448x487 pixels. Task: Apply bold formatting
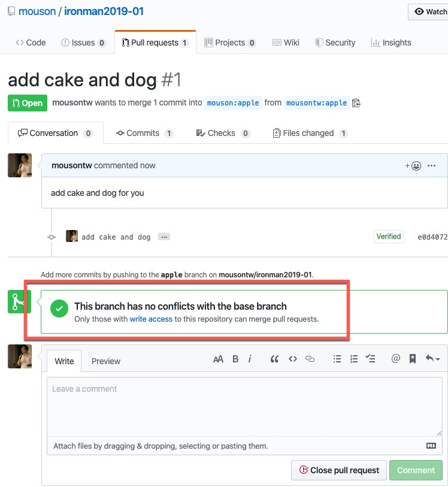coord(235,359)
